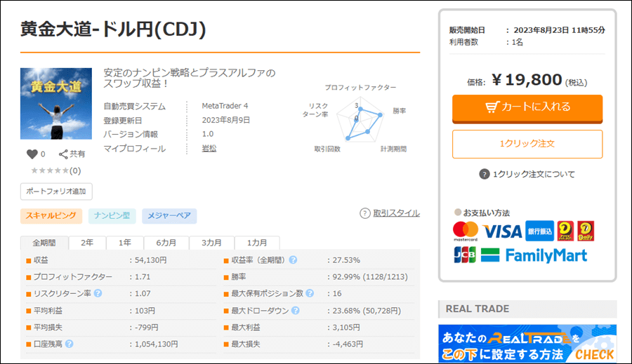632x364 pixels.
Task: Click help icon beside 収益率（全期間）
Action: point(293,260)
